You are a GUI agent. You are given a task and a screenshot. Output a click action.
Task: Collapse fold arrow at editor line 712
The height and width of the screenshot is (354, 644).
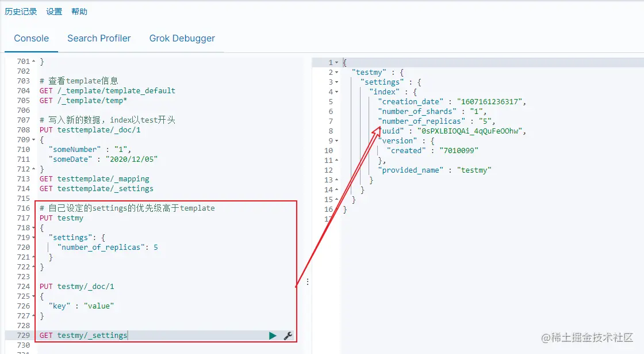[x=34, y=169]
